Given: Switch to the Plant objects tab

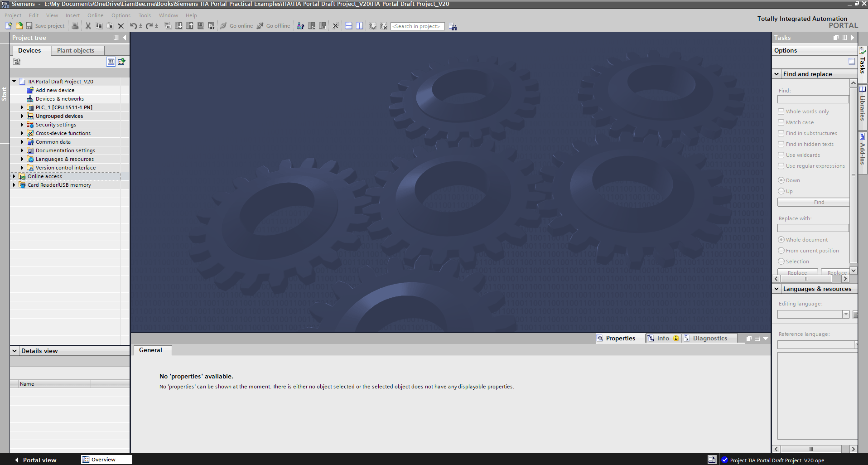Looking at the screenshot, I should (x=76, y=50).
